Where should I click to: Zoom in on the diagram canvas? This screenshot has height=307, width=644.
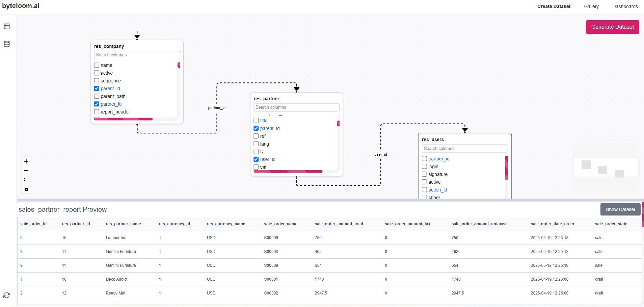coord(26,161)
